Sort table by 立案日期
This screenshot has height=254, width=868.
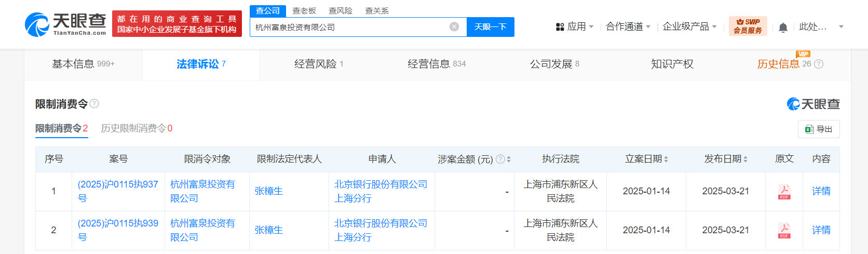coord(666,159)
